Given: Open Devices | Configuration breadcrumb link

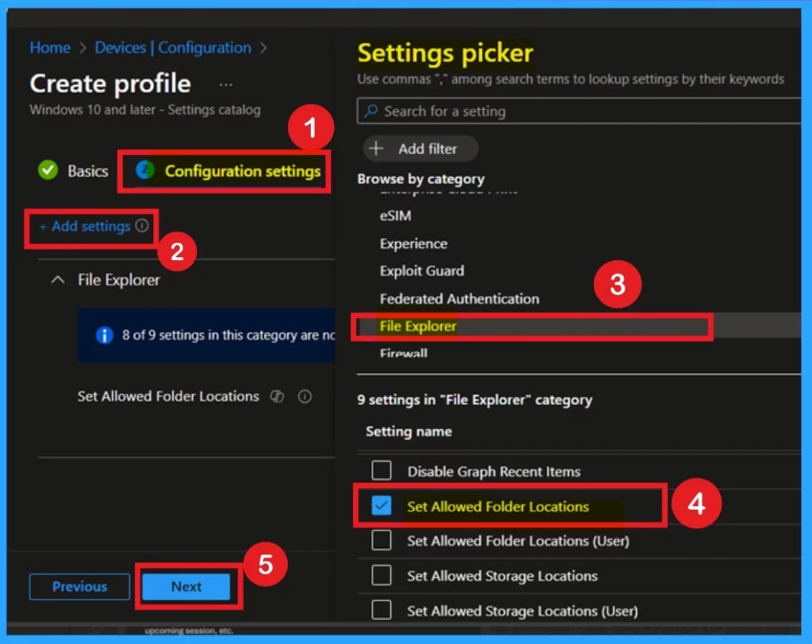Looking at the screenshot, I should click(173, 48).
